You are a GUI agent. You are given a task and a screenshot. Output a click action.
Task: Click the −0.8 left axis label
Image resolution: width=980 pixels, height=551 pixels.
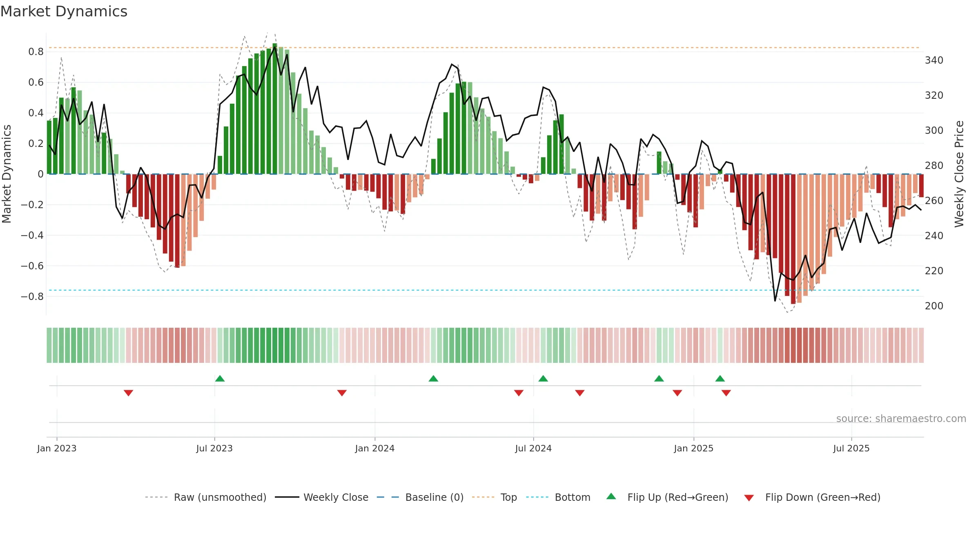(x=32, y=296)
